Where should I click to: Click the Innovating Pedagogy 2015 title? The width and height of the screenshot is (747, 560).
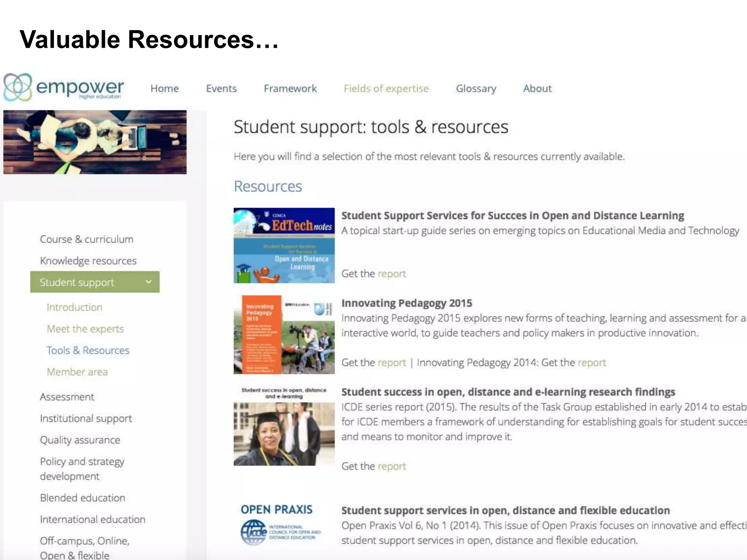(x=407, y=303)
